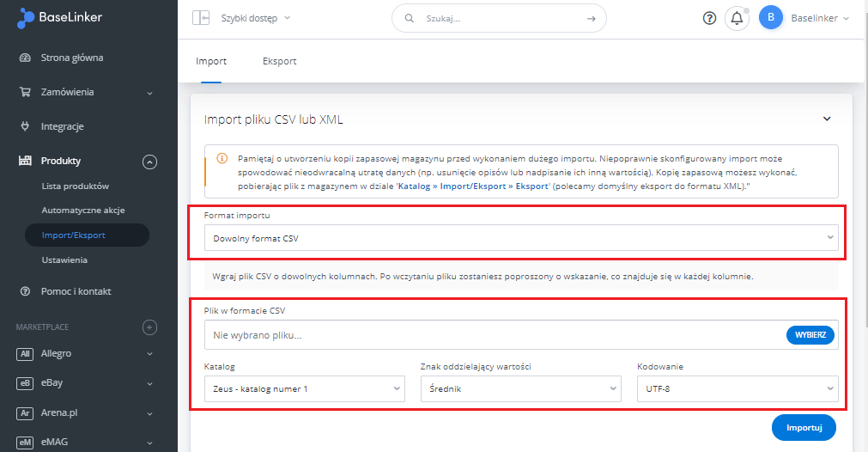Go to Strona główna in sidebar
The height and width of the screenshot is (452, 868).
72,58
